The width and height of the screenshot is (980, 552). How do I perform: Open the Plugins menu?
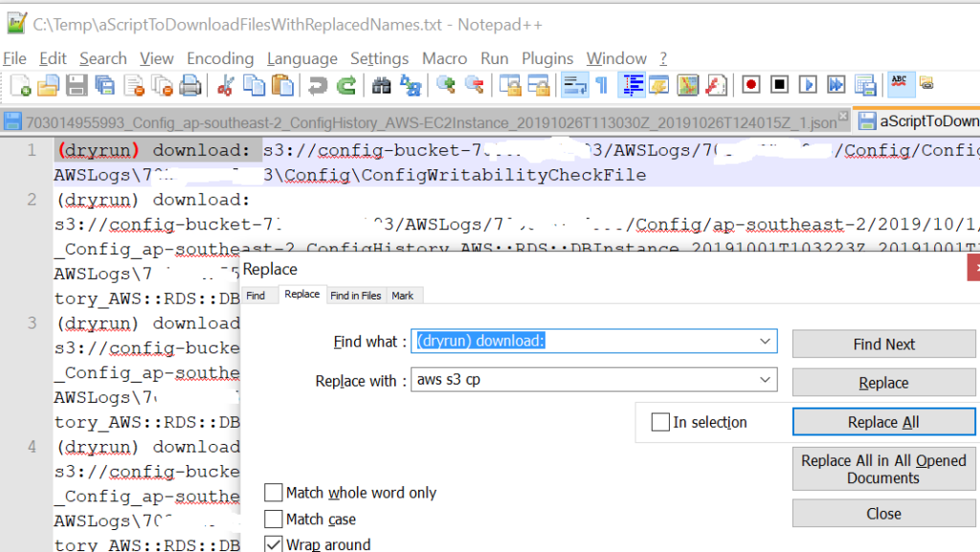pyautogui.click(x=547, y=58)
